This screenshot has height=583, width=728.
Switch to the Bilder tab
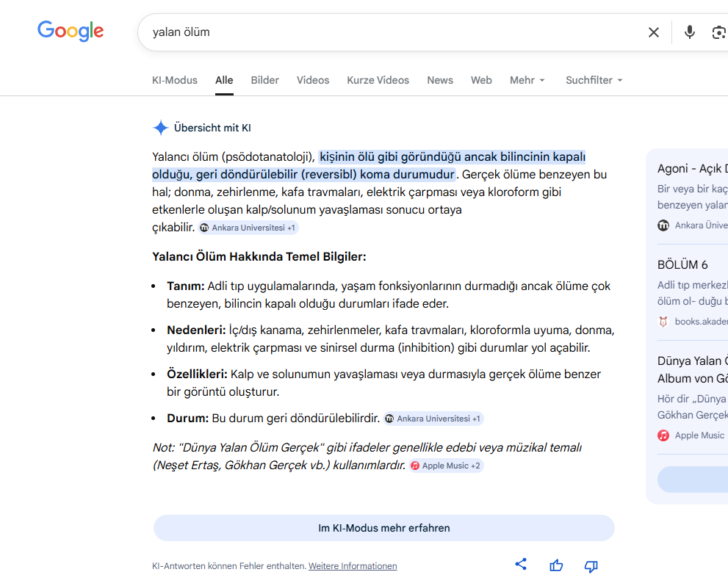click(264, 80)
